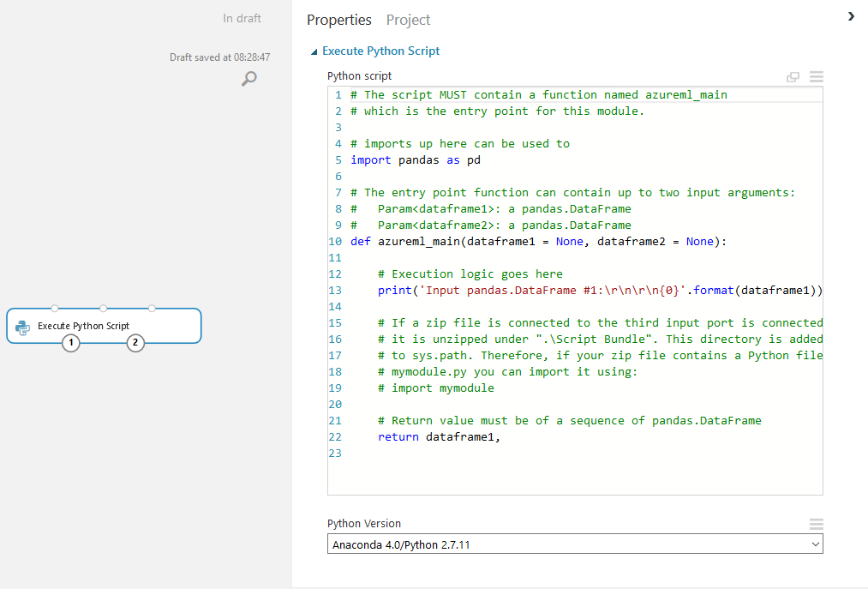
Task: Click the '# import mymodule' comment line
Action: click(436, 388)
